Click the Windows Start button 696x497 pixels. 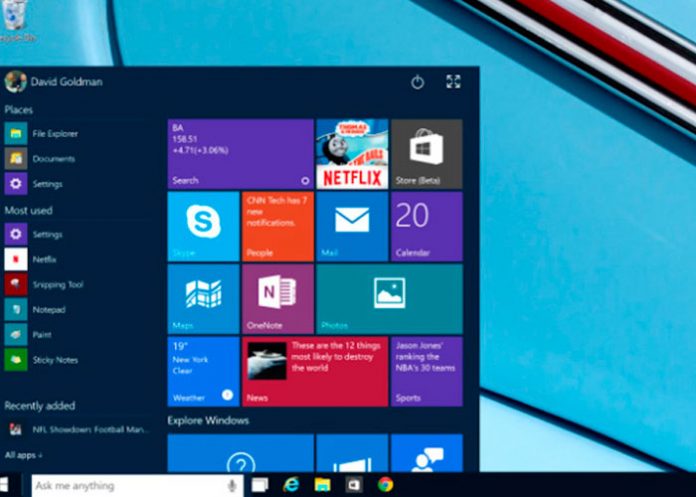5,485
